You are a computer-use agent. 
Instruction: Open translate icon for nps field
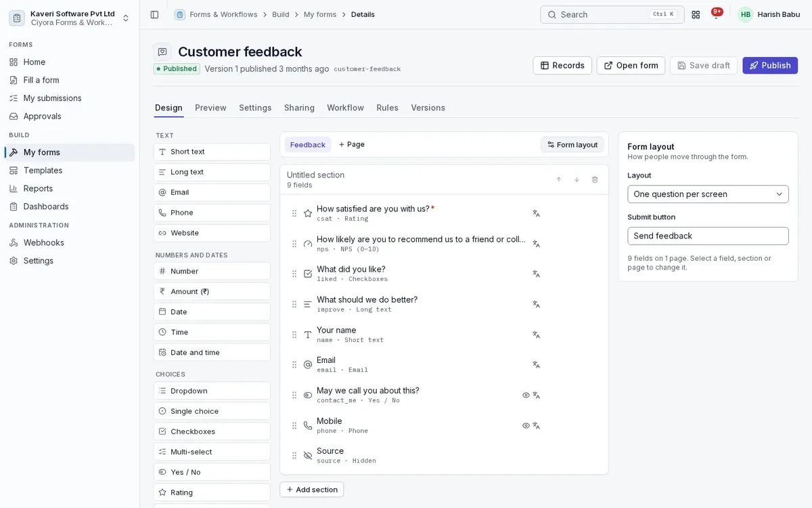(x=536, y=244)
